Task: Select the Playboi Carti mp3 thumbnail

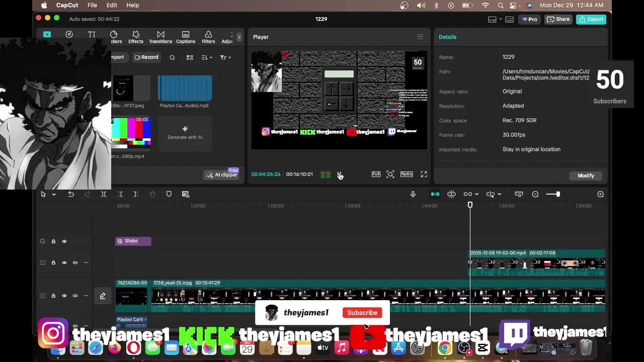Action: [185, 88]
